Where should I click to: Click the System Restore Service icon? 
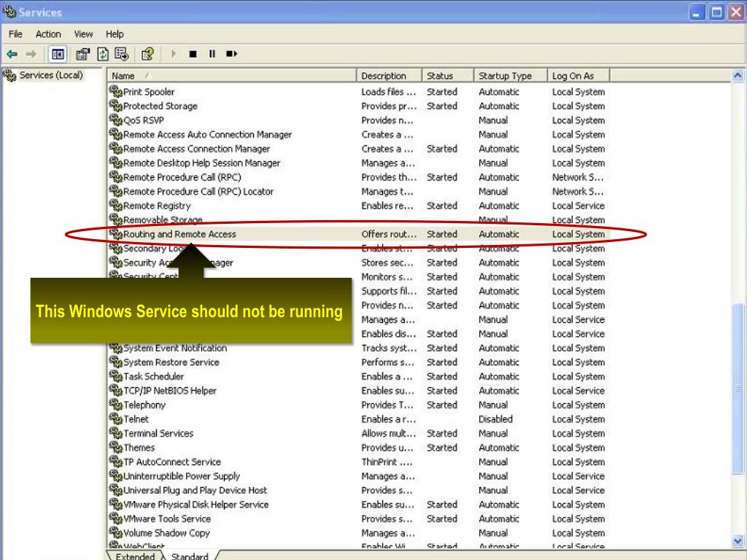pos(115,362)
